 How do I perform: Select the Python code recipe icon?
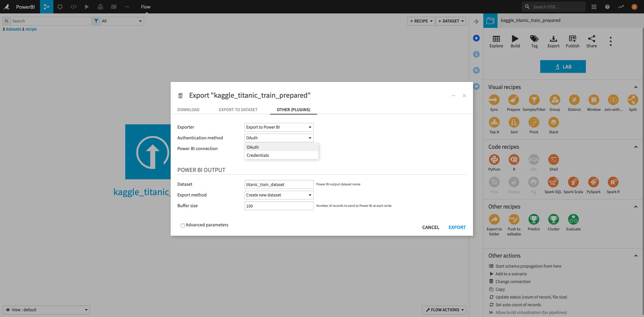[x=494, y=160]
